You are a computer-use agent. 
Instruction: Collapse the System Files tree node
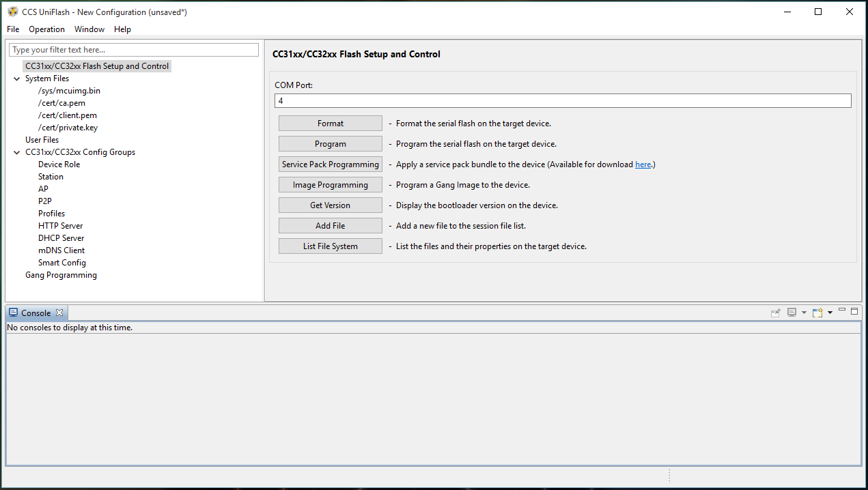[x=16, y=78]
